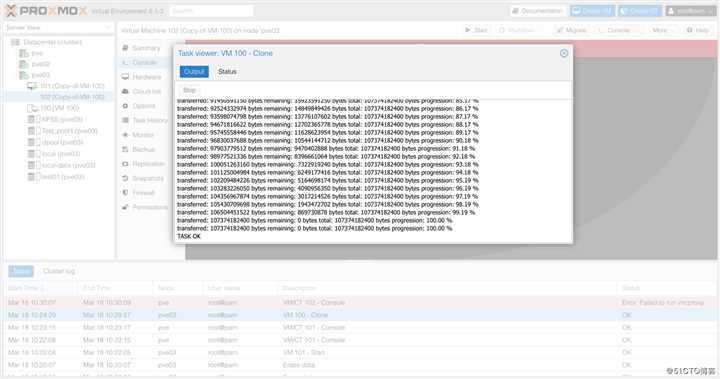Open Documentation link in header
The image size is (720, 379).
(x=538, y=11)
